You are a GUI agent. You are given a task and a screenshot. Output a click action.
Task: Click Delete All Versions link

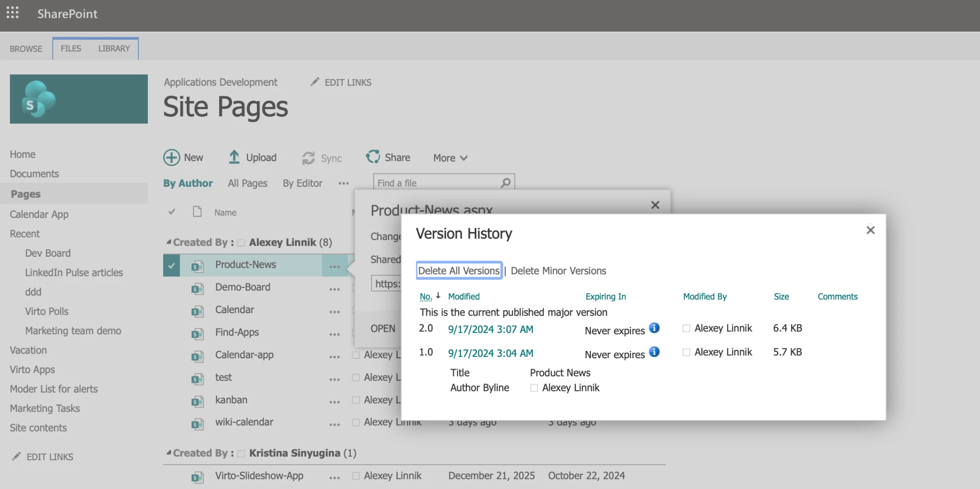coord(459,271)
